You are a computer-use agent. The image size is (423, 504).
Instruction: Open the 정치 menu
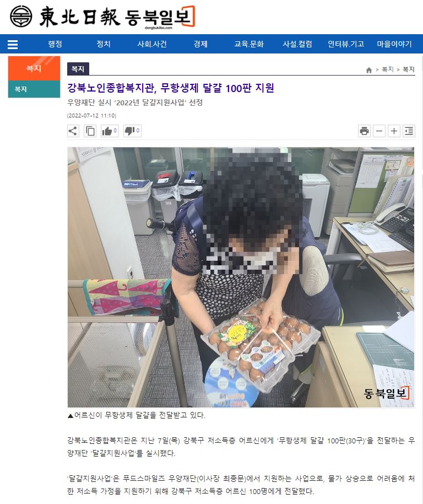coord(104,44)
